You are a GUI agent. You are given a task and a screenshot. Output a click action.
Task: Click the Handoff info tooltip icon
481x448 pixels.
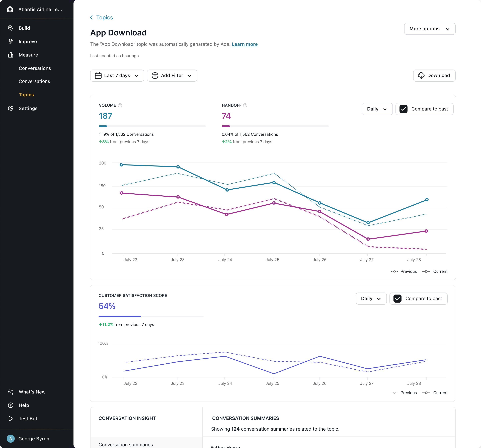[x=245, y=105]
